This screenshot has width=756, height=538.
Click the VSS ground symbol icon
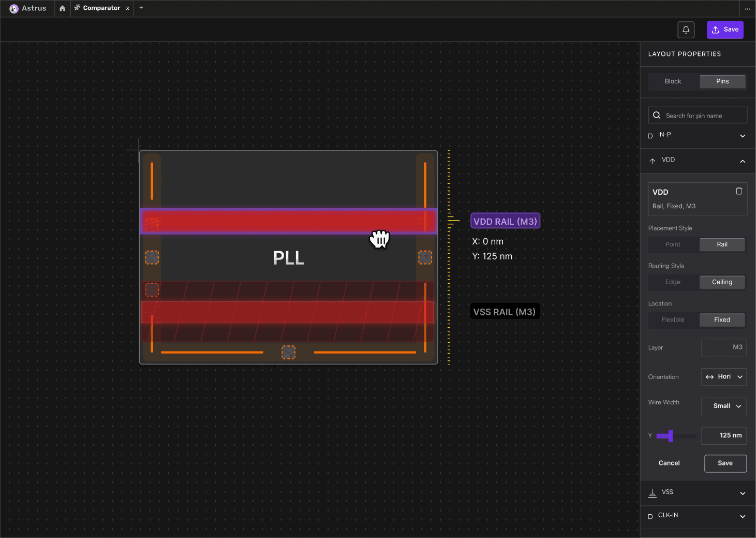(653, 493)
